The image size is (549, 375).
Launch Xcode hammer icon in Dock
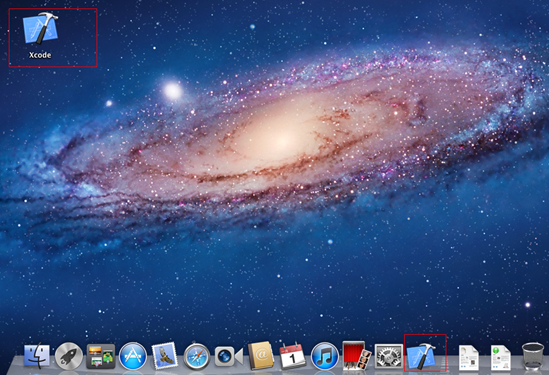(422, 355)
